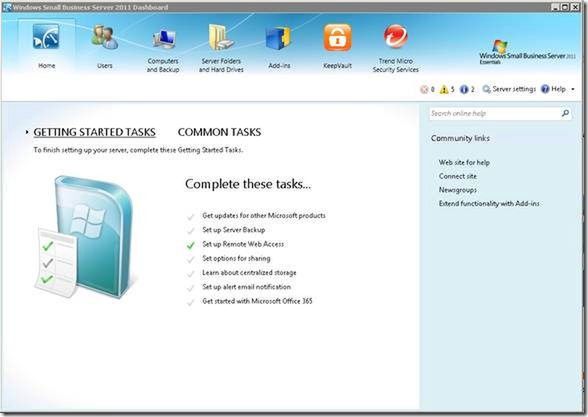View critical alerts red icon

(424, 89)
